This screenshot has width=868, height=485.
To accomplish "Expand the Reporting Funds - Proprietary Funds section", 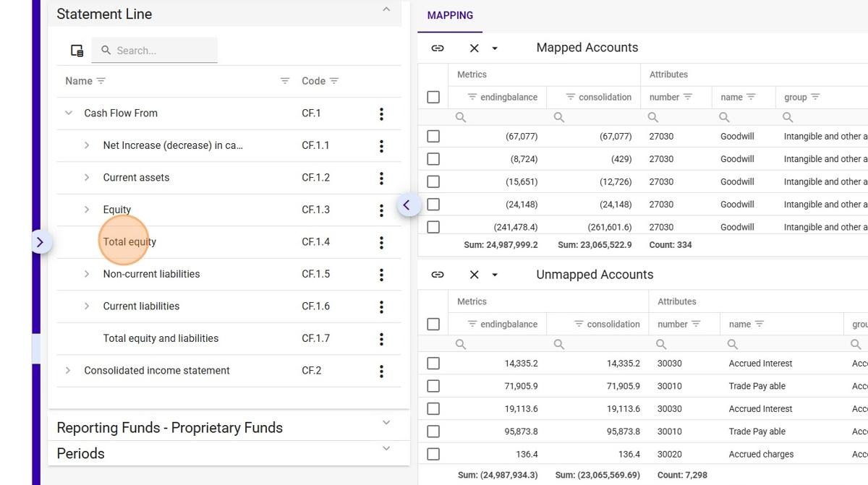I will click(x=386, y=422).
